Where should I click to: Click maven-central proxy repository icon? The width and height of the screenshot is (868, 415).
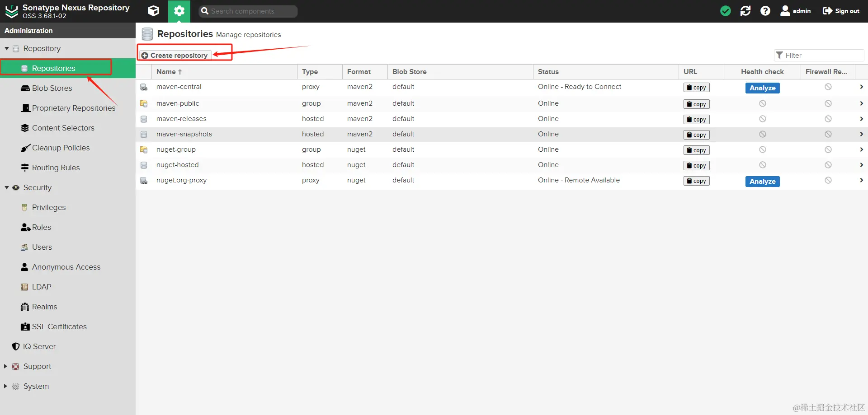pyautogui.click(x=144, y=87)
